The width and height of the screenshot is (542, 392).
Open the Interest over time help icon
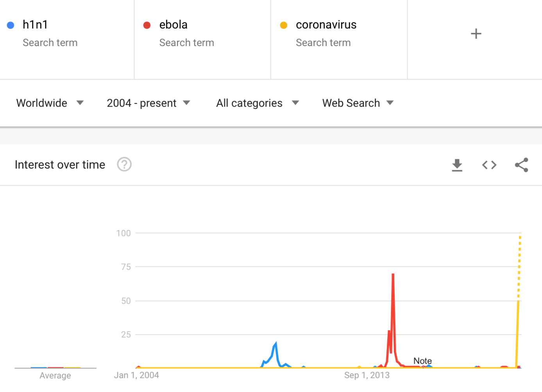pyautogui.click(x=124, y=164)
